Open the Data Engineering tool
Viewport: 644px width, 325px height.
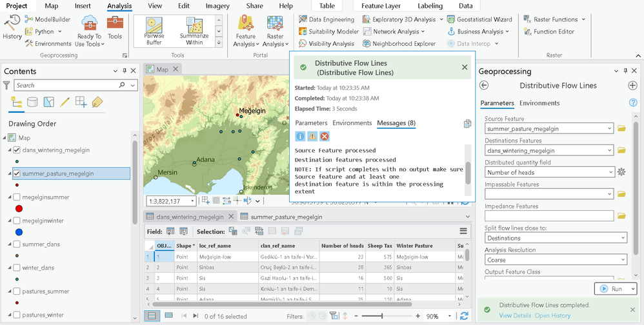[x=327, y=19]
